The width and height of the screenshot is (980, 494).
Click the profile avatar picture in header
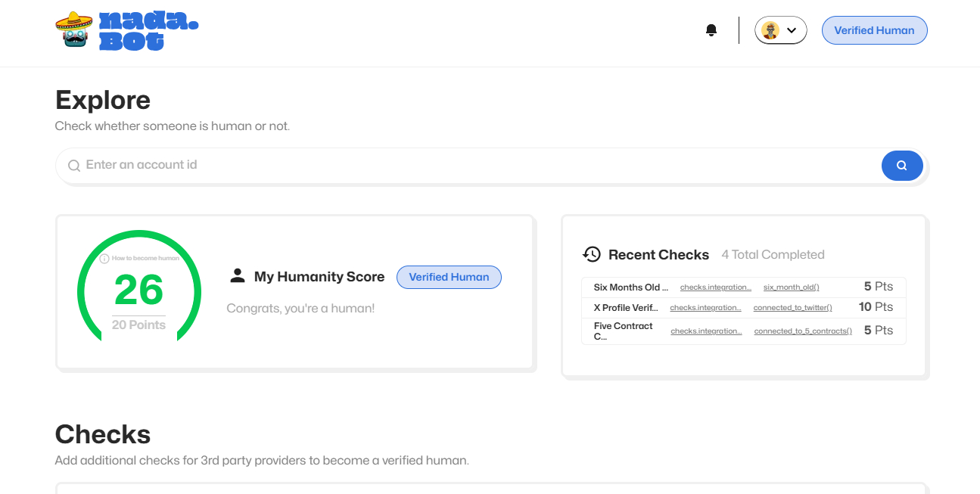point(770,30)
